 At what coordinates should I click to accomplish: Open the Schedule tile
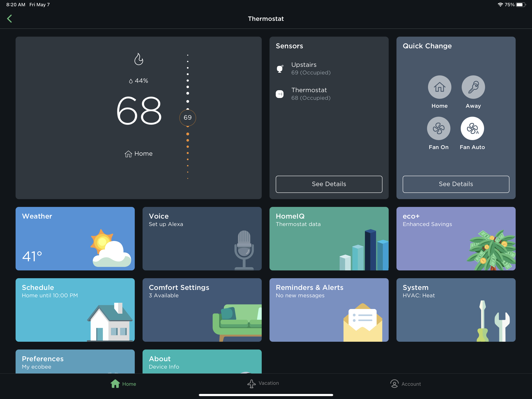75,310
